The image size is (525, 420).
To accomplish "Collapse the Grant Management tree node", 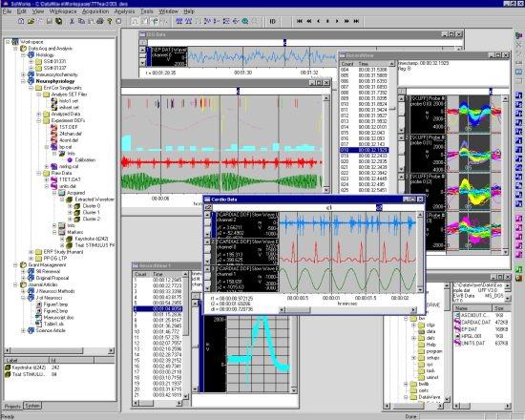I will 15,265.
